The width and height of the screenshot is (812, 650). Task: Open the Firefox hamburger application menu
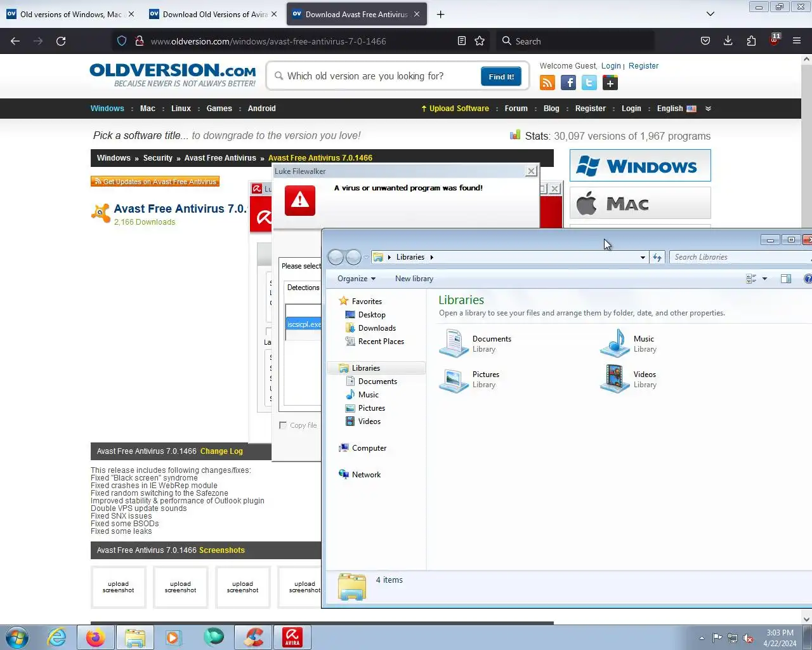(797, 41)
